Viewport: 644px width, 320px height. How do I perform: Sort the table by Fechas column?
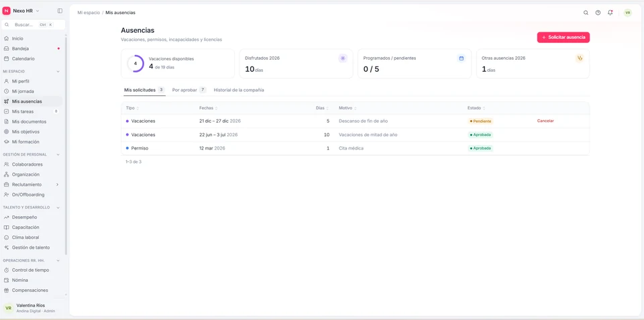coord(208,108)
